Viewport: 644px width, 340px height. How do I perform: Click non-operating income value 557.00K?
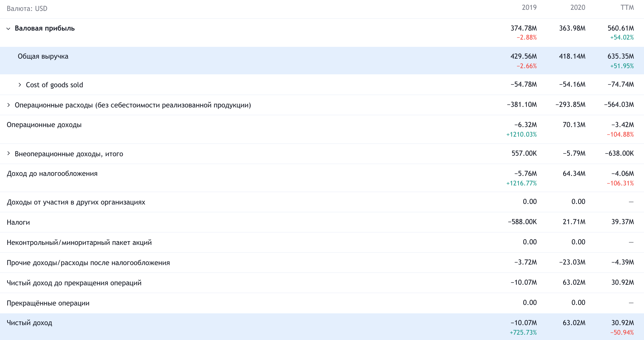click(524, 153)
